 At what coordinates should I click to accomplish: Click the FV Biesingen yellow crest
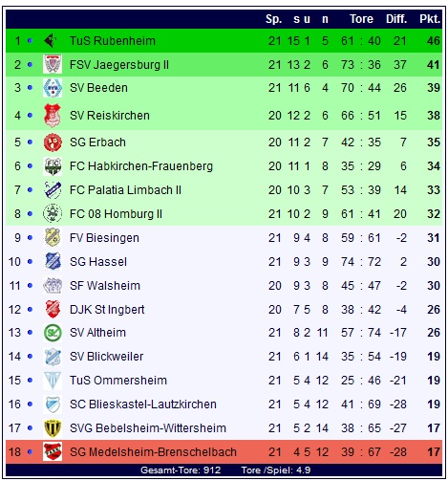point(53,238)
